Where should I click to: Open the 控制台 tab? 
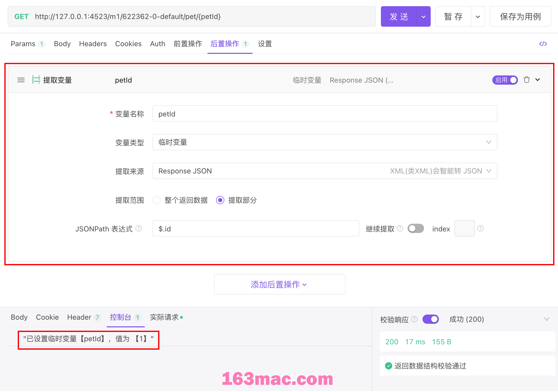click(126, 317)
